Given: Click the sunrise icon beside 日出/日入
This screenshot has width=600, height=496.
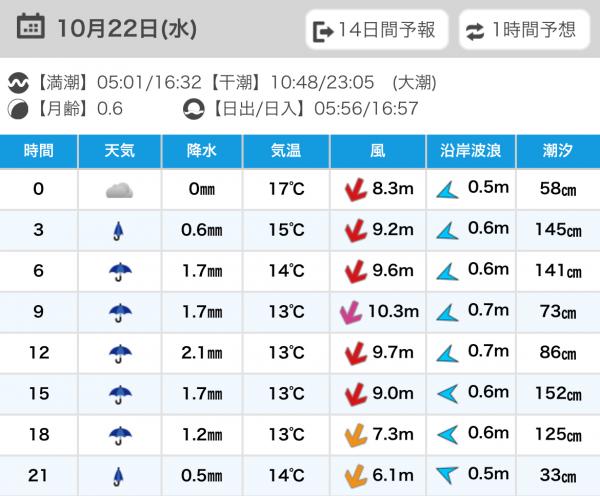Looking at the screenshot, I should (x=193, y=109).
